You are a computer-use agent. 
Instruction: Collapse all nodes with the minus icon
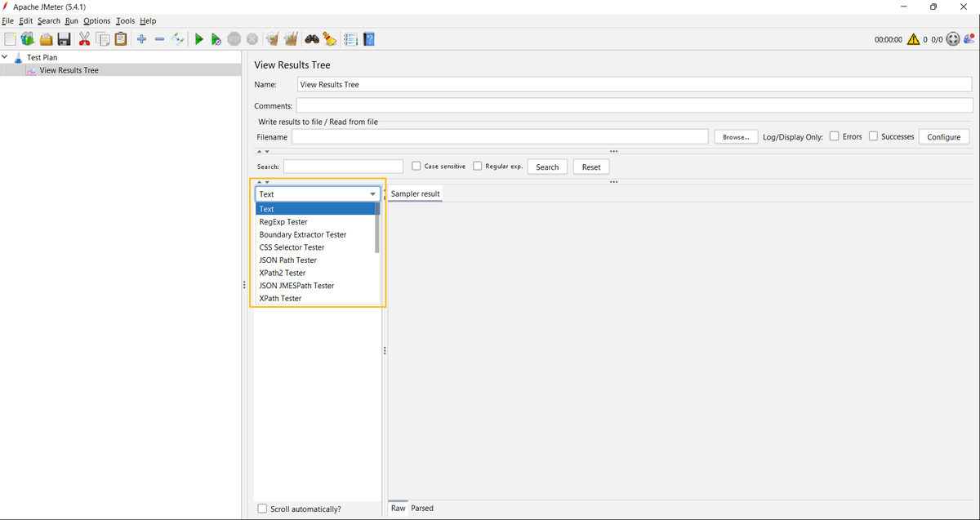click(x=159, y=38)
